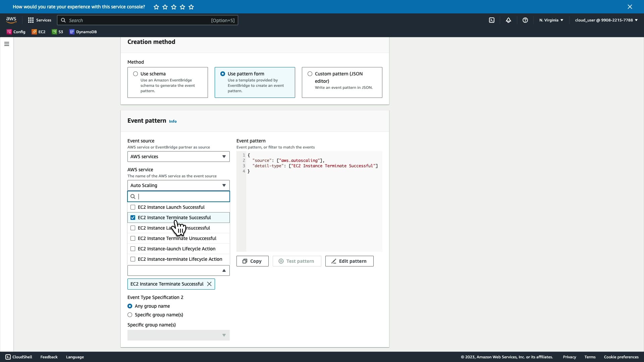The height and width of the screenshot is (362, 644).
Task: Click the Edit pattern button
Action: coord(349,261)
